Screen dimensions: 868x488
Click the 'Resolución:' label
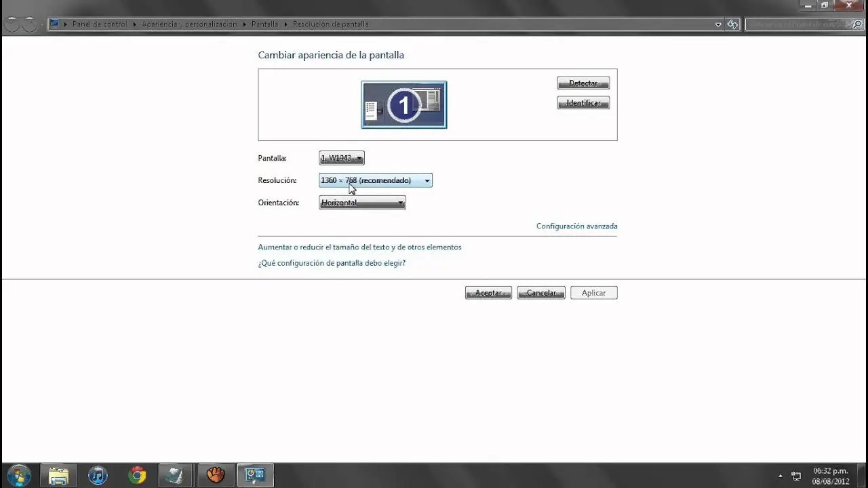(x=277, y=180)
